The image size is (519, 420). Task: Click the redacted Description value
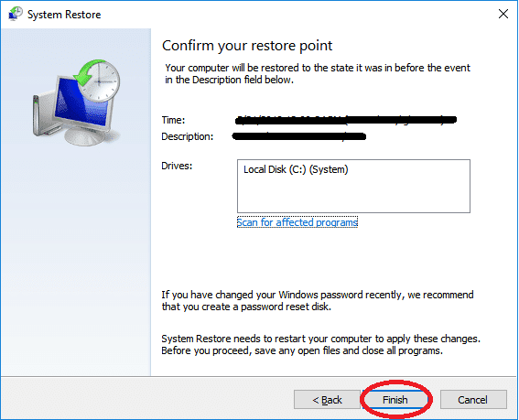tap(299, 136)
